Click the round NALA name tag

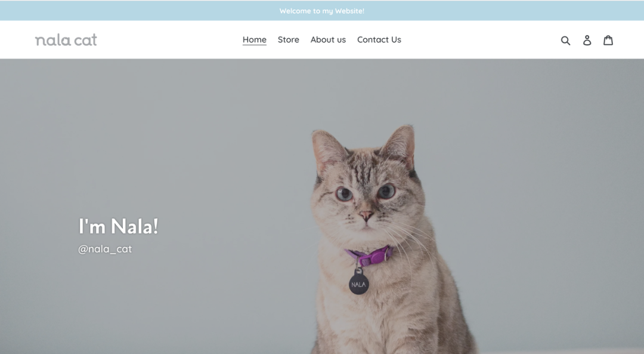pyautogui.click(x=359, y=284)
